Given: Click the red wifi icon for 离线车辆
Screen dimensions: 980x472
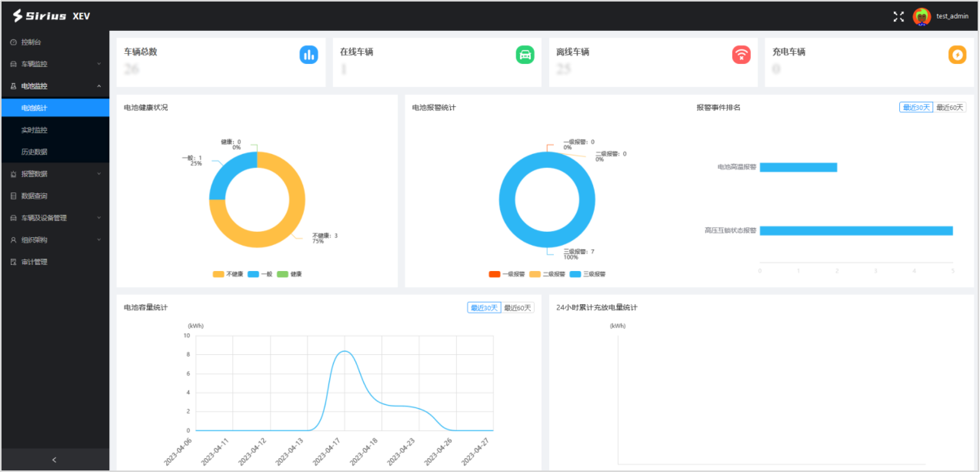Looking at the screenshot, I should (741, 55).
